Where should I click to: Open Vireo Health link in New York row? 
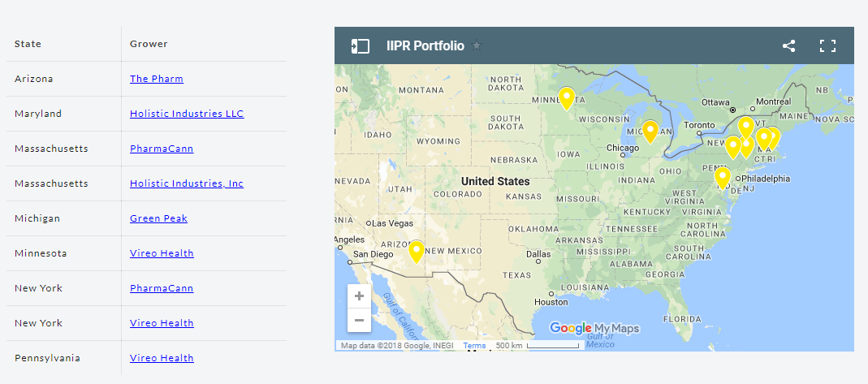click(162, 322)
